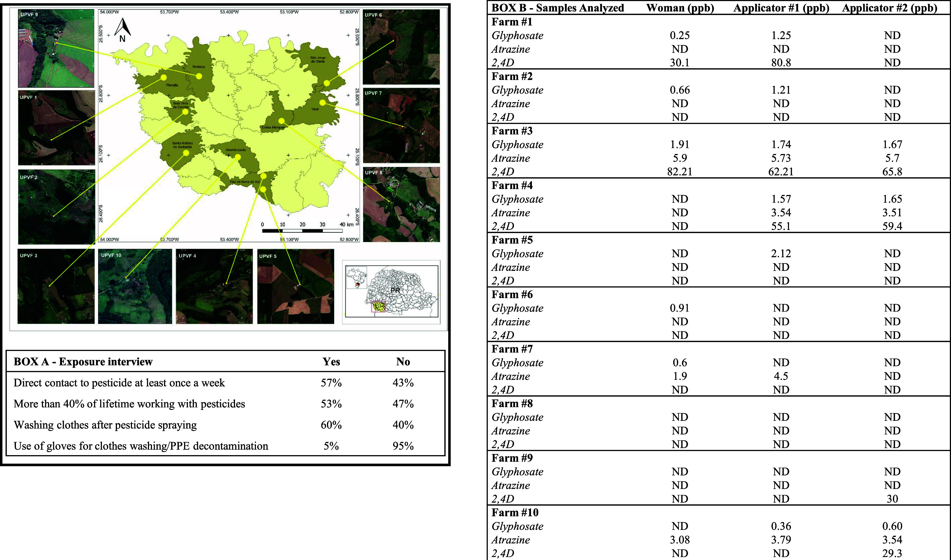The image size is (951, 560).
Task: Click the 'Farm #9' row heading
Action: 512,458
